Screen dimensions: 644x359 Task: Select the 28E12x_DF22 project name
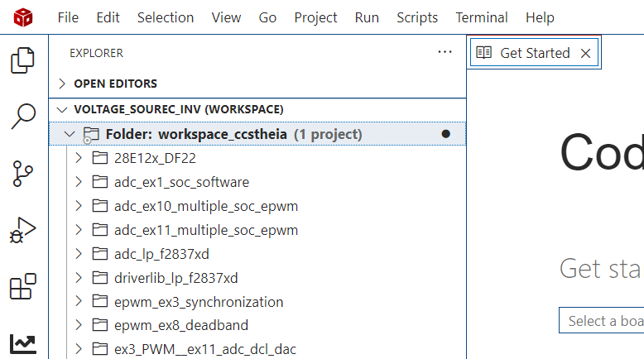pyautogui.click(x=155, y=158)
